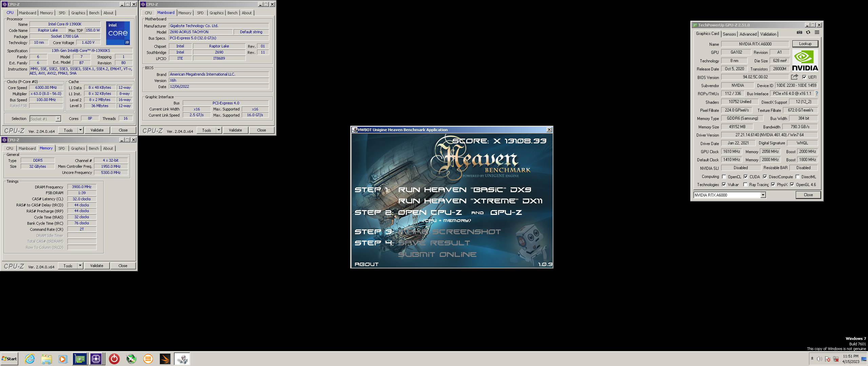Click the GPU-Z title bar icon
The image size is (868, 366).
click(695, 25)
